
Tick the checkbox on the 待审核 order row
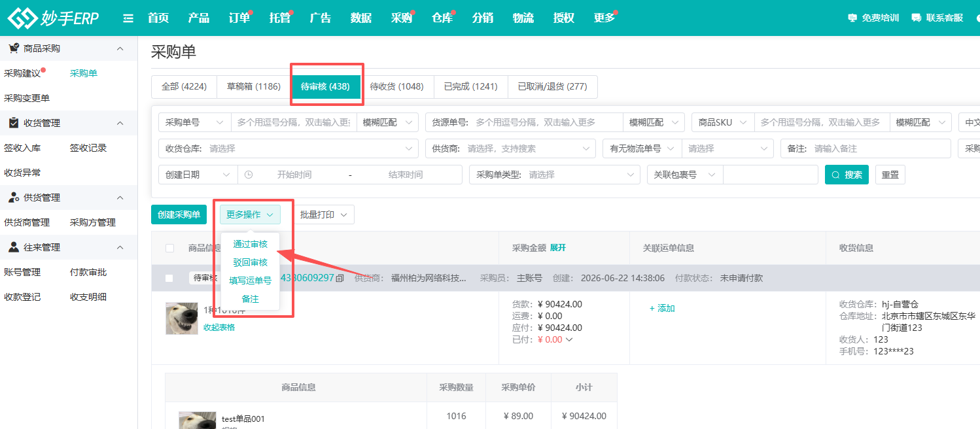[x=169, y=279]
